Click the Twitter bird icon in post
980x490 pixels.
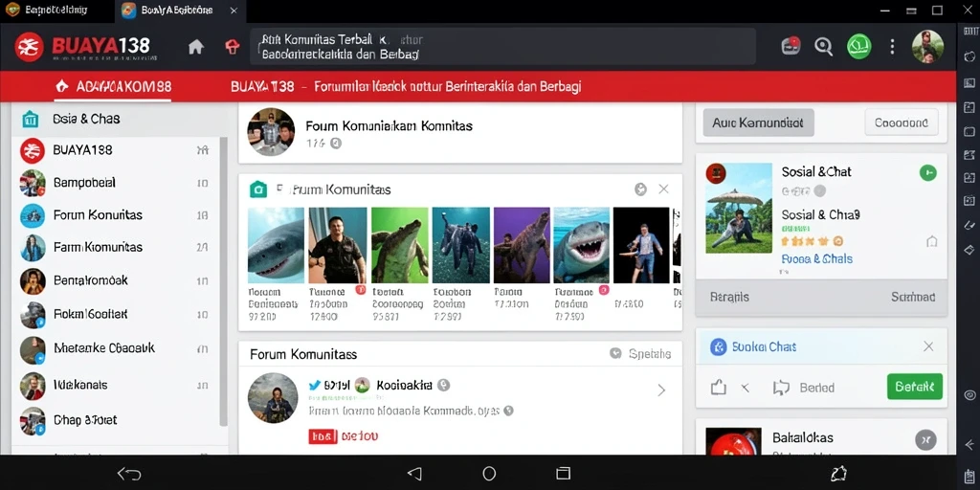point(315,385)
